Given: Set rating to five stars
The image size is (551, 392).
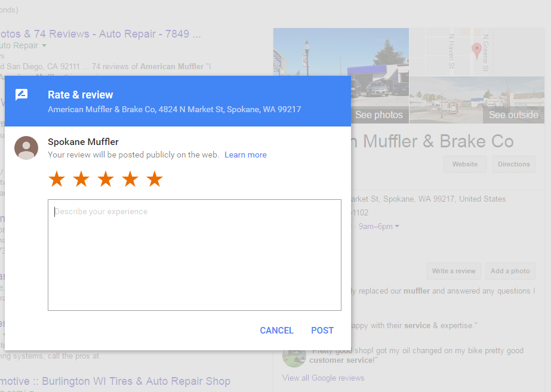Looking at the screenshot, I should coord(155,179).
